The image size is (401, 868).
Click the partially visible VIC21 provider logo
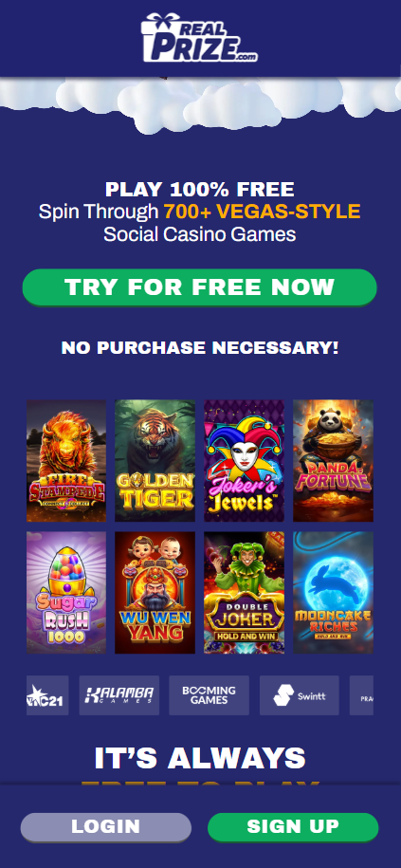[47, 695]
